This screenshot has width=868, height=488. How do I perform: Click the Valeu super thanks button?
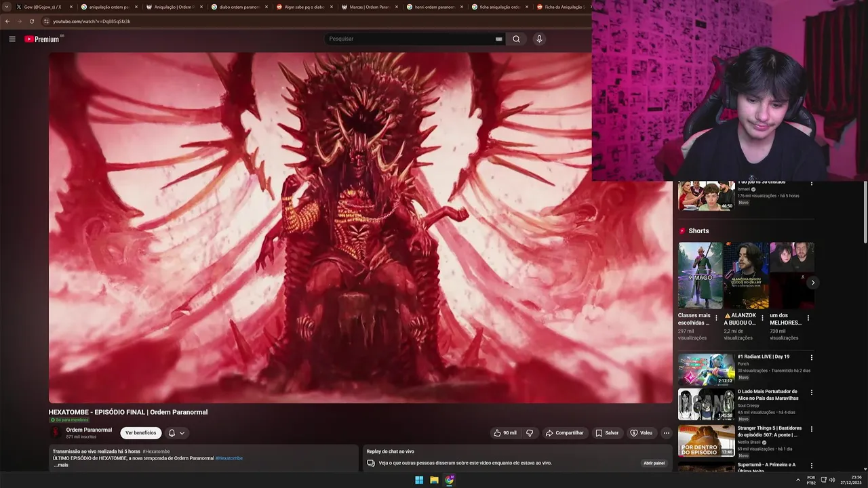(641, 432)
